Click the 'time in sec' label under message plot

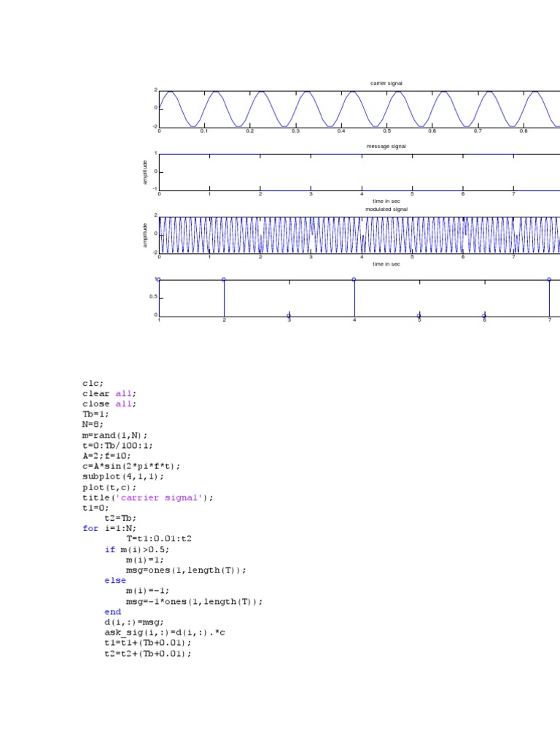click(x=386, y=201)
